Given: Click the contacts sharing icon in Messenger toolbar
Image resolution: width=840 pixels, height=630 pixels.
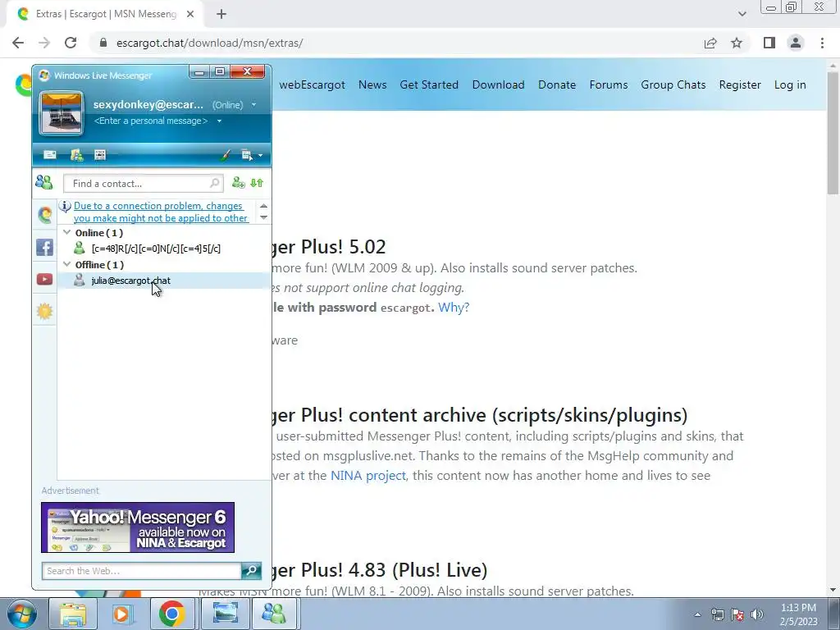Looking at the screenshot, I should (x=76, y=155).
